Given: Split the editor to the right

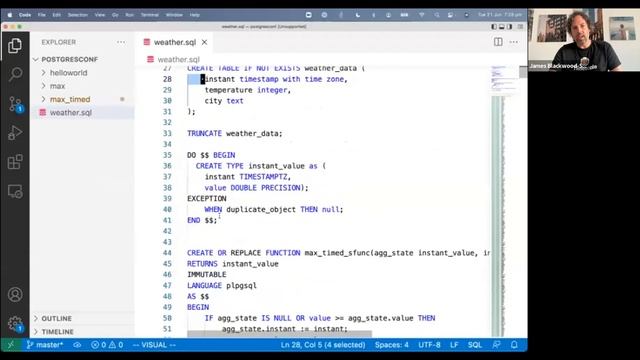Looking at the screenshot, I should [x=498, y=42].
